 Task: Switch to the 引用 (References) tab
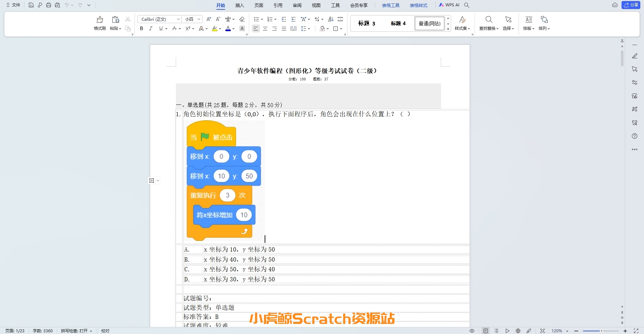click(x=278, y=5)
